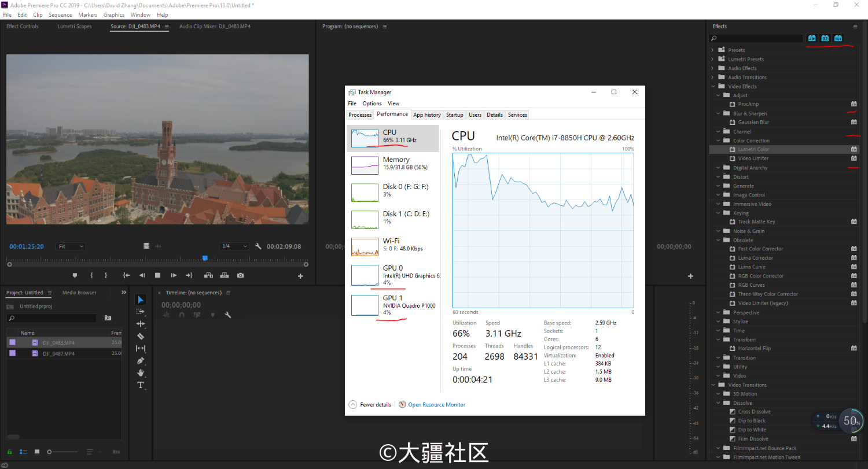Select the Pen tool
The height and width of the screenshot is (469, 868).
pyautogui.click(x=141, y=360)
